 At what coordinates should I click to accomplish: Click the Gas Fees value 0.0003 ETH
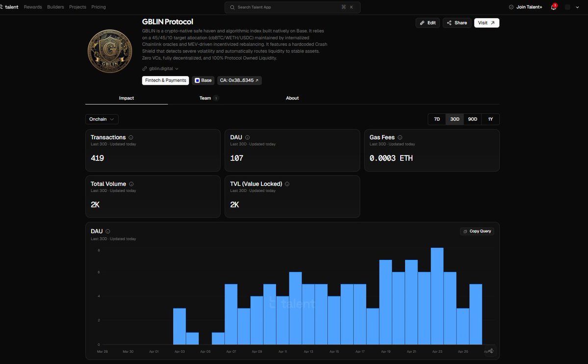coord(391,158)
